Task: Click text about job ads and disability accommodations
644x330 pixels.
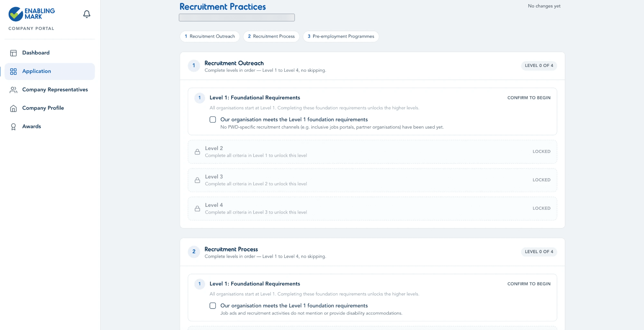Action: tap(311, 313)
